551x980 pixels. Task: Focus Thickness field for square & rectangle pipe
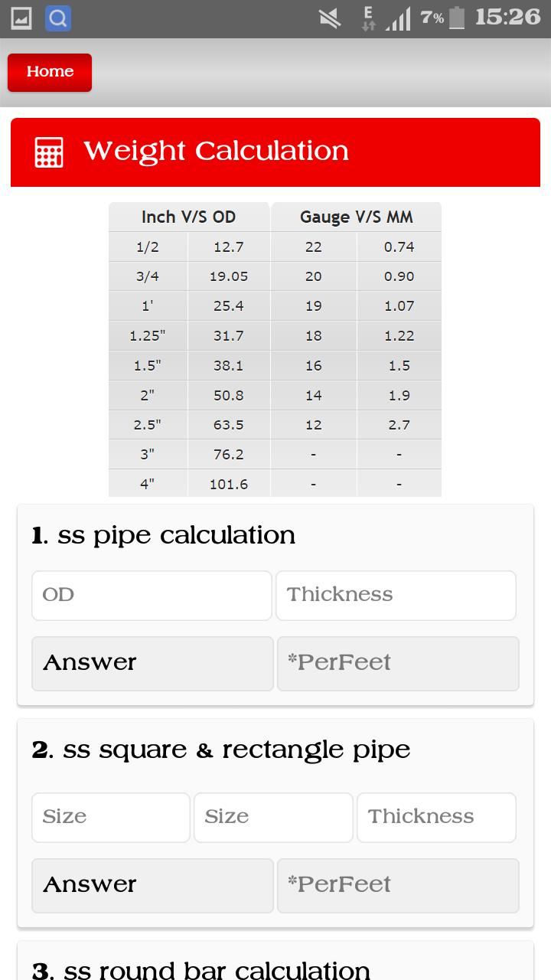pyautogui.click(x=436, y=817)
